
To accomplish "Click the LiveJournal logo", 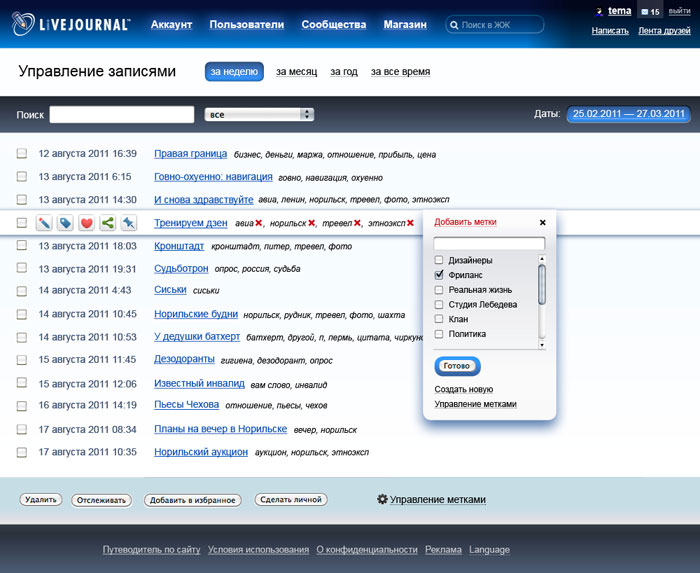I will (71, 24).
